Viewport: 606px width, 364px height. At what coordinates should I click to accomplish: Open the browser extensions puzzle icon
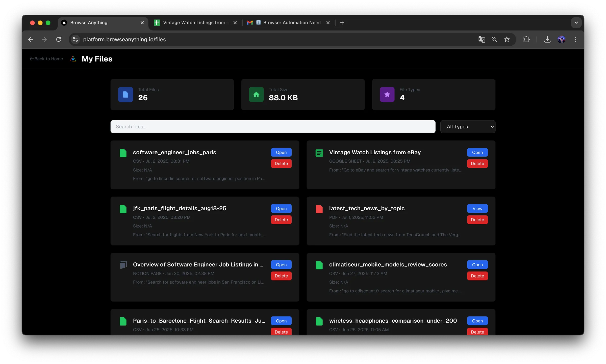[526, 39]
